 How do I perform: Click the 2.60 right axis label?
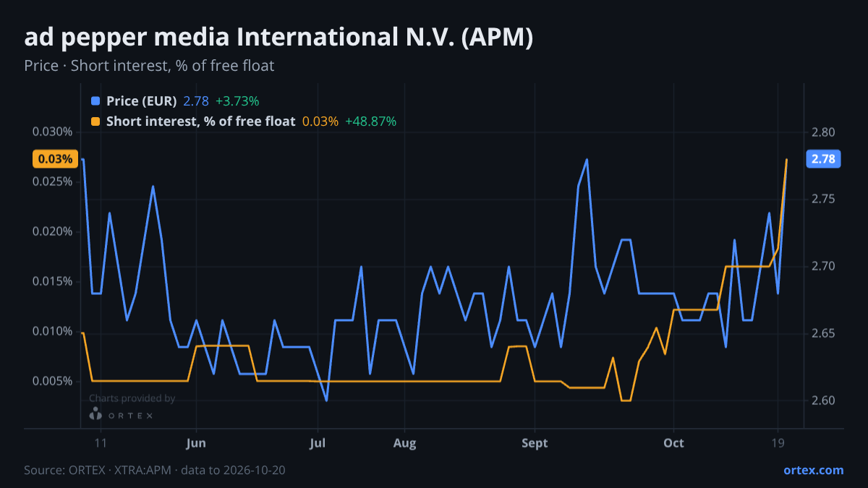823,401
